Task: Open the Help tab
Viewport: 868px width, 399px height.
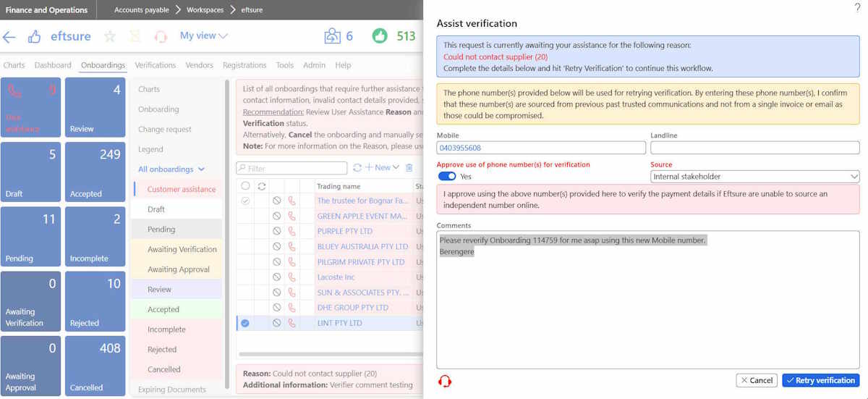Action: pos(343,65)
